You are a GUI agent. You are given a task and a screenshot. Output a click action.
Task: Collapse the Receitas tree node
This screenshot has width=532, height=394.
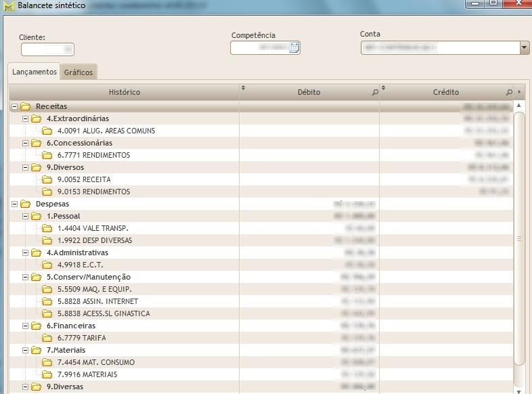pos(15,106)
